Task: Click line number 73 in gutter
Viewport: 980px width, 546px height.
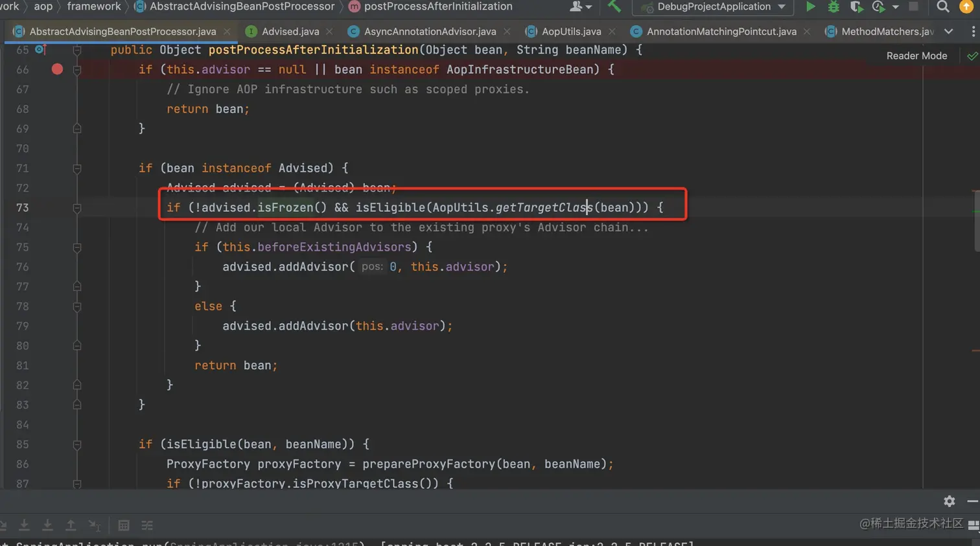Action: [x=22, y=208]
